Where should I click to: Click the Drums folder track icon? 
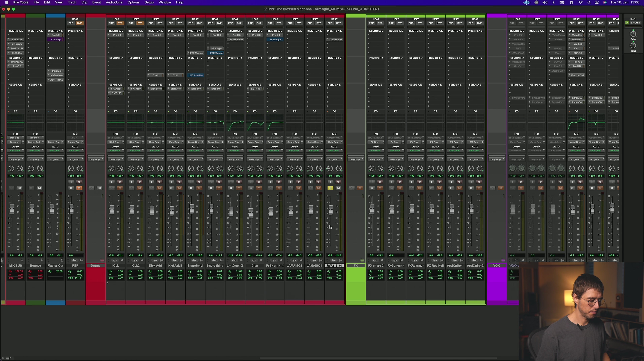click(x=102, y=260)
